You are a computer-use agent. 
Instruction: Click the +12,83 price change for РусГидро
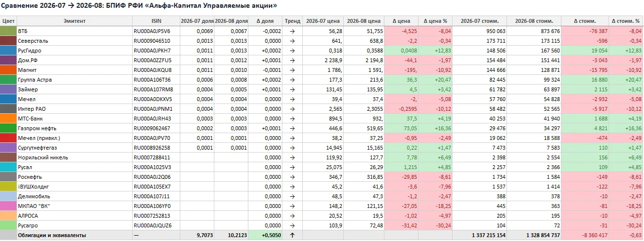[x=435, y=51]
